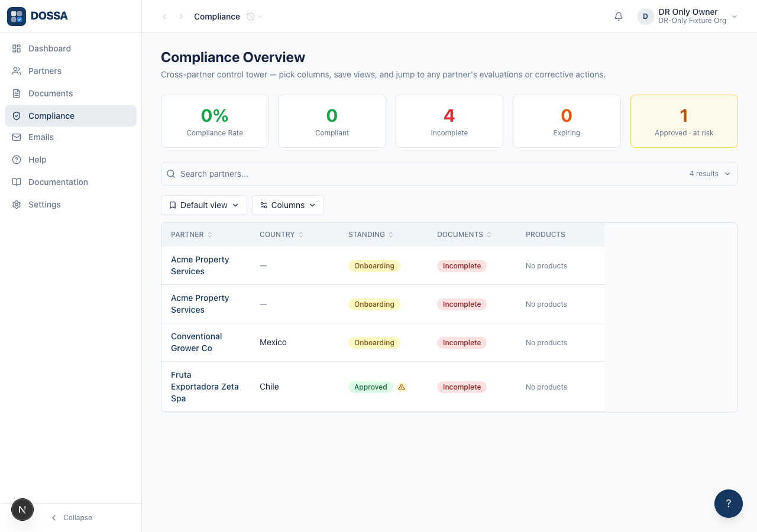Open Documents from the sidebar

point(70,93)
